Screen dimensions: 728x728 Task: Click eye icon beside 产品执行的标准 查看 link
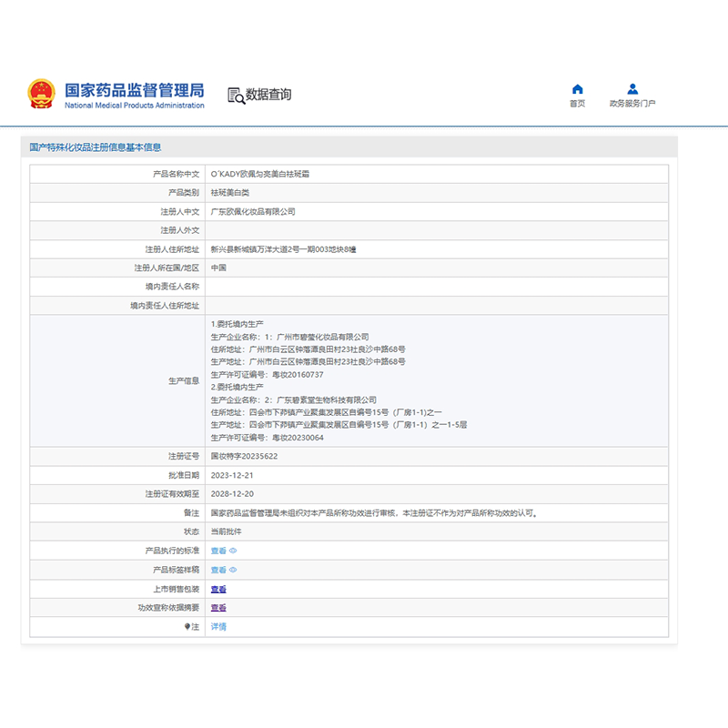(x=234, y=550)
